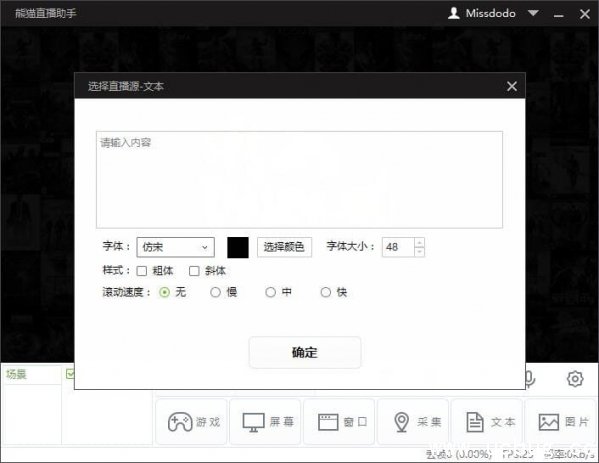
Task: Click the document icon for 文本 source
Action: pos(475,422)
